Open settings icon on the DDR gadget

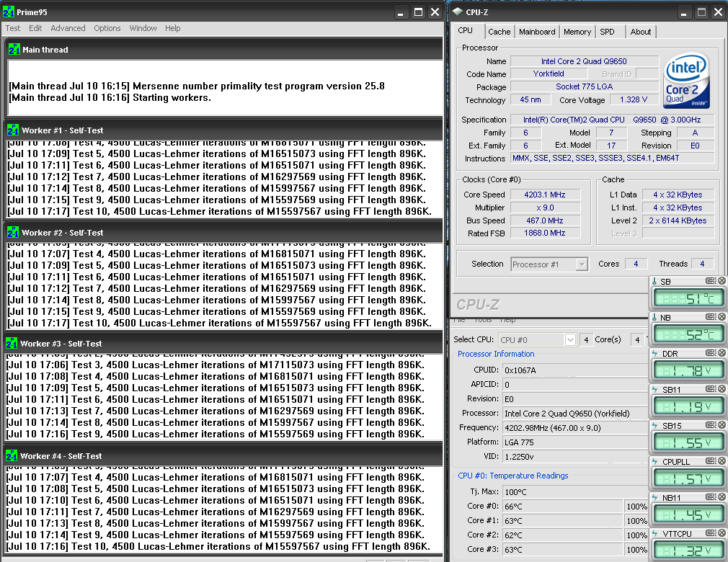coord(711,353)
